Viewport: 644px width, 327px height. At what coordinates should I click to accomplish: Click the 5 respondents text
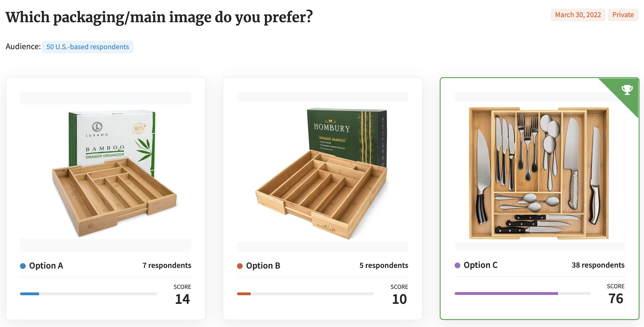coord(384,265)
